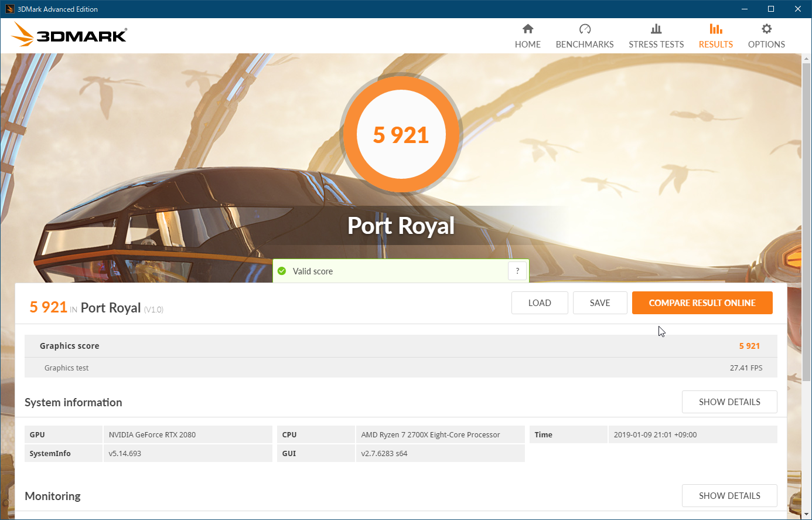Click the Benchmarks gauge icon
The image size is (812, 520).
click(585, 29)
